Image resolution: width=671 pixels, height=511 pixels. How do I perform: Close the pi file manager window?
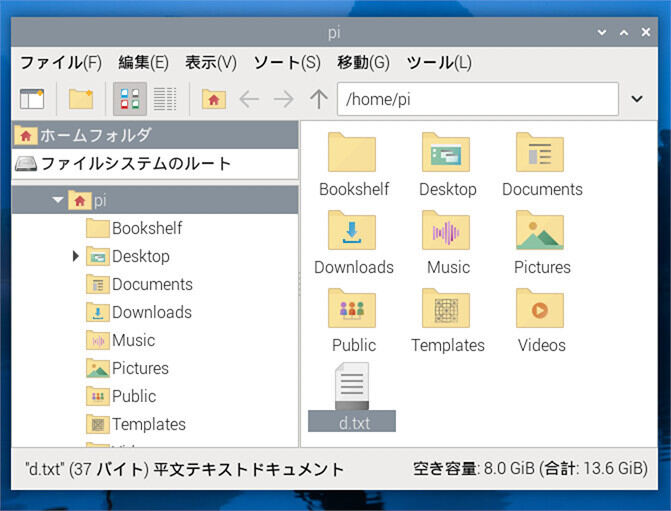[646, 32]
